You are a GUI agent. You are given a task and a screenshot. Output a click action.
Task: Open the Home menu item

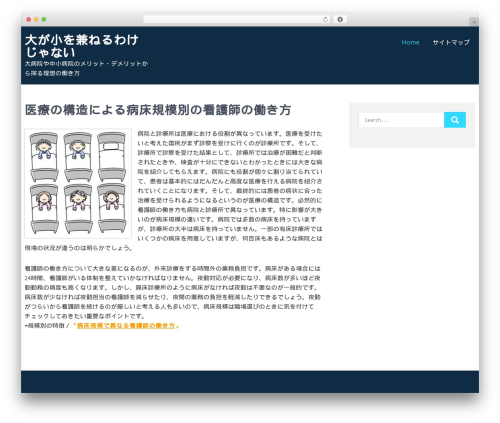click(410, 42)
